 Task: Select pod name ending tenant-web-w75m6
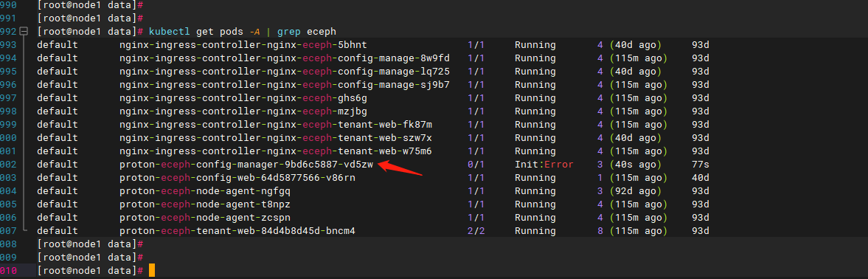pyautogui.click(x=276, y=151)
